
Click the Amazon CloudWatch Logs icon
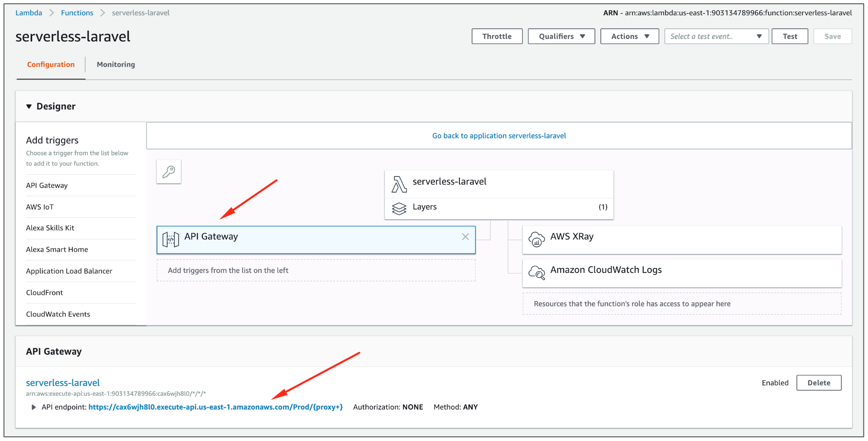pyautogui.click(x=536, y=273)
